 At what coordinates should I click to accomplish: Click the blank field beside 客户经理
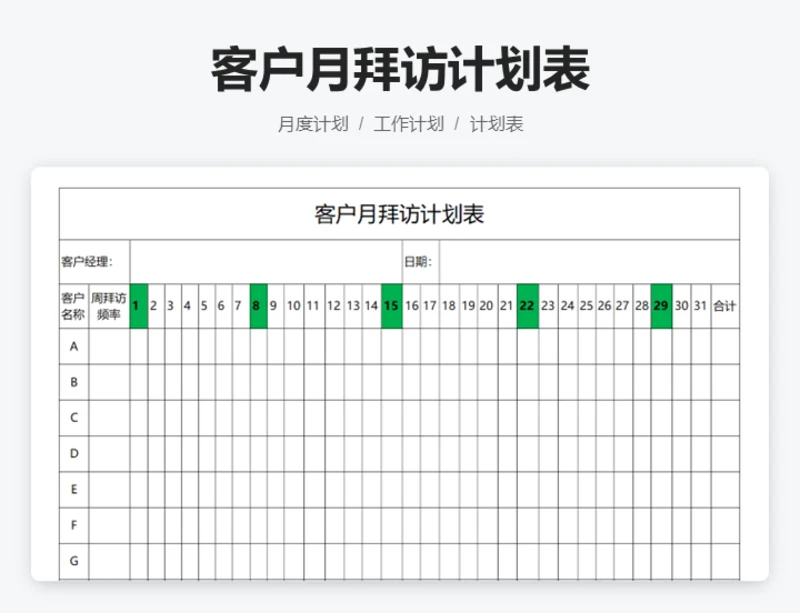(x=266, y=262)
